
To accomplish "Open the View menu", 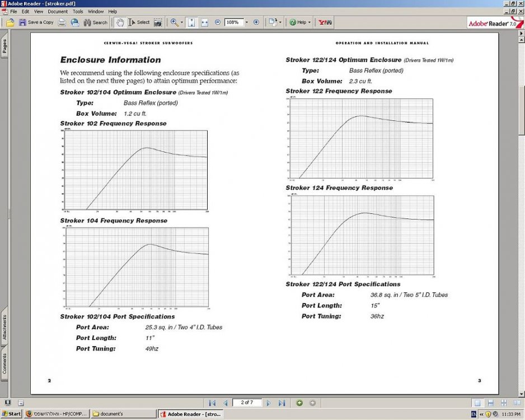I will pos(39,11).
